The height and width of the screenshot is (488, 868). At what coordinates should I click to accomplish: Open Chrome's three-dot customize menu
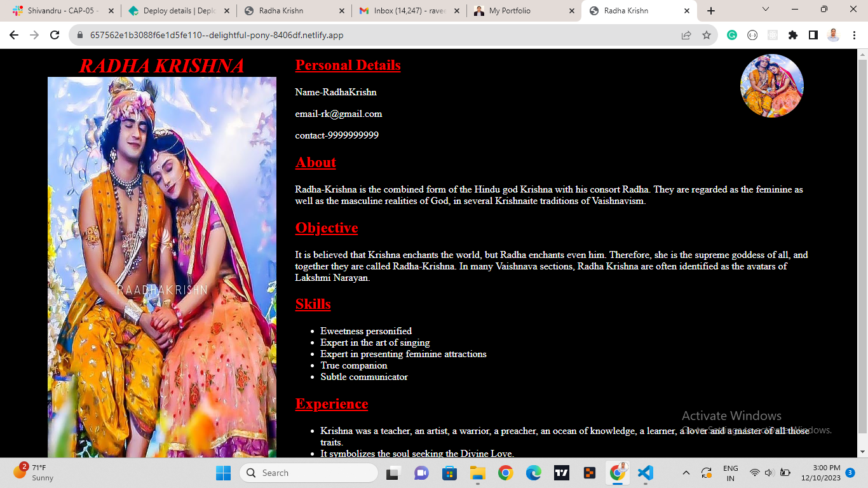(853, 35)
